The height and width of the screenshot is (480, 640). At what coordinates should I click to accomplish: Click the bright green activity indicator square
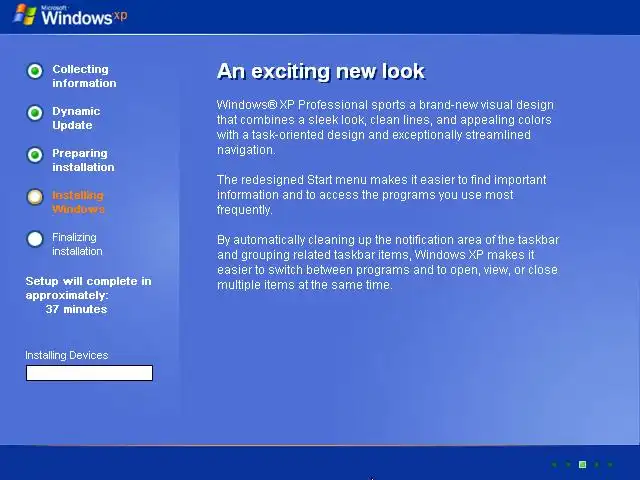click(582, 464)
